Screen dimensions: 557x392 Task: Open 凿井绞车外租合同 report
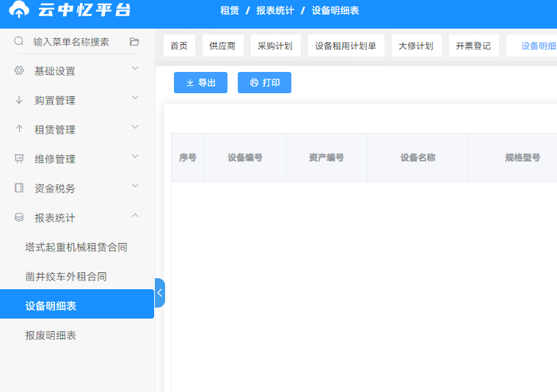pos(66,277)
